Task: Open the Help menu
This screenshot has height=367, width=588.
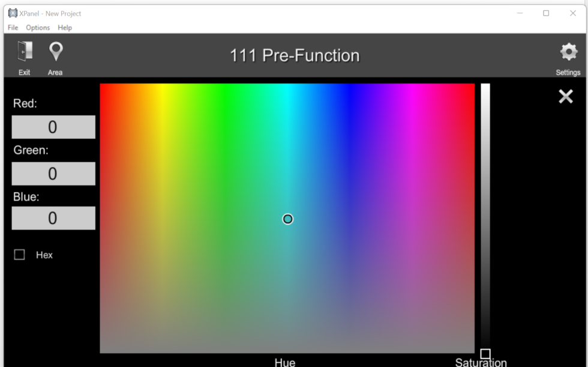Action: pyautogui.click(x=65, y=28)
